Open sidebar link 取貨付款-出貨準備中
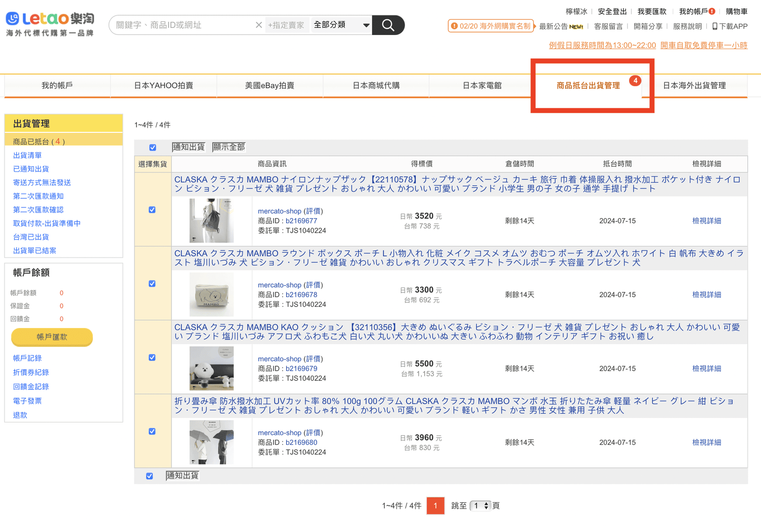 [47, 223]
